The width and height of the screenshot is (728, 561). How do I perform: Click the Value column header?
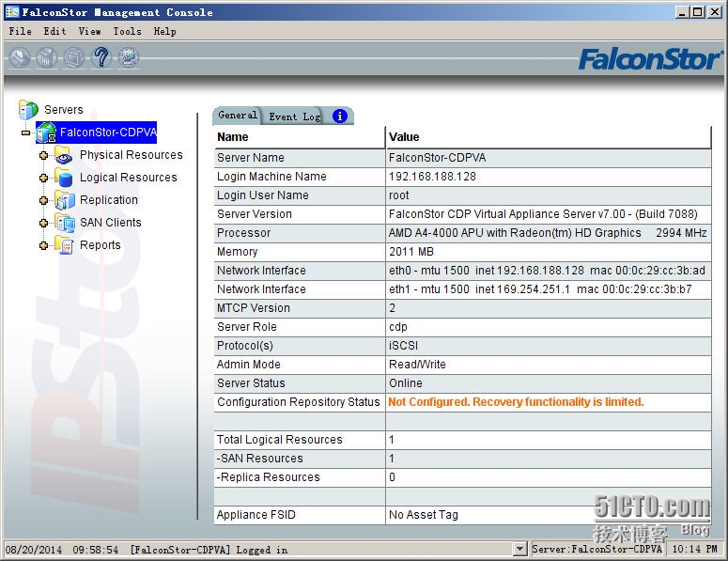click(549, 137)
